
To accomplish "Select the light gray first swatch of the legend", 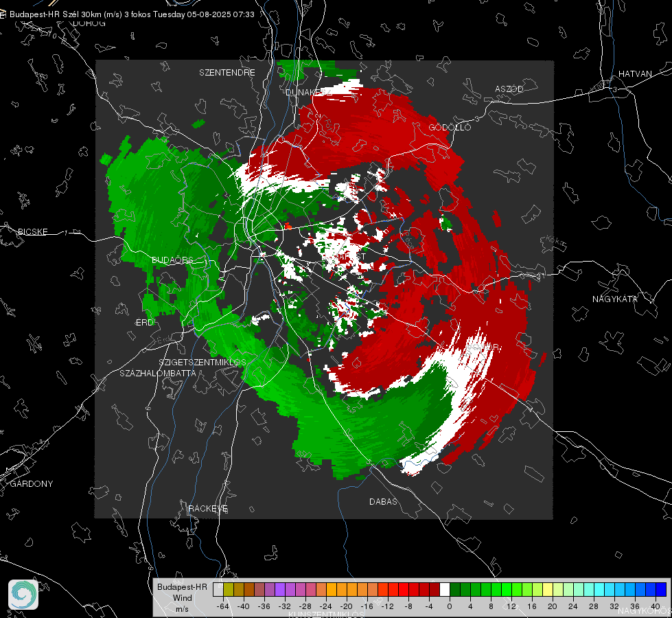I will (218, 590).
